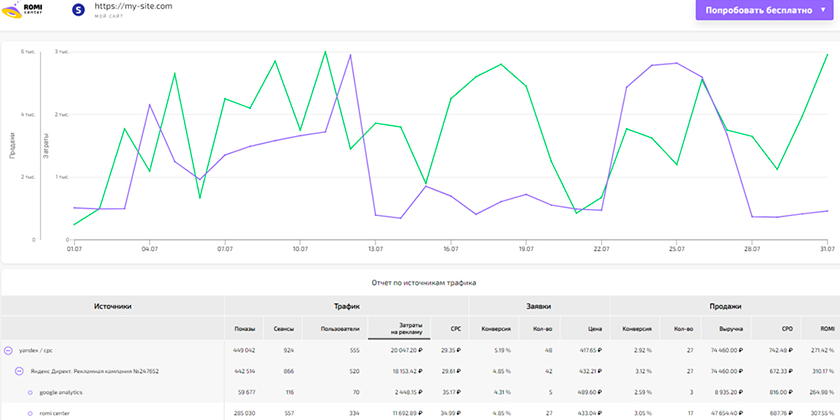The height and width of the screenshot is (420, 840).
Task: Select the google analytics row bullet
Action: point(29,392)
